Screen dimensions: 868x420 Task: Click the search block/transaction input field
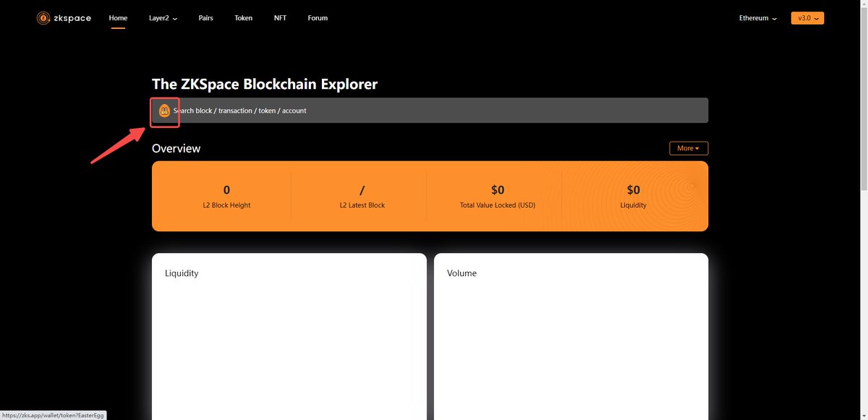click(x=430, y=111)
